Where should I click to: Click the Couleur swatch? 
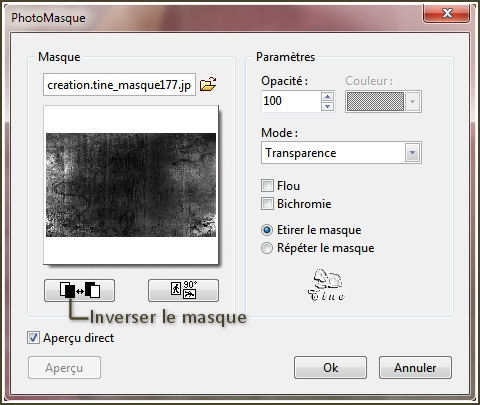(x=375, y=101)
